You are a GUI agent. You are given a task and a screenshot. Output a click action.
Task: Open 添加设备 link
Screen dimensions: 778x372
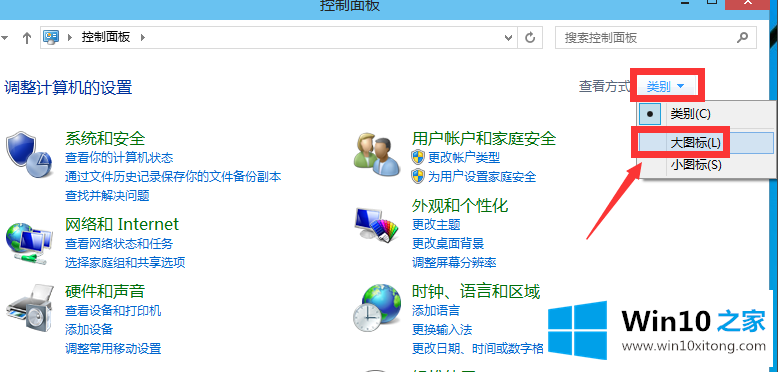point(89,329)
